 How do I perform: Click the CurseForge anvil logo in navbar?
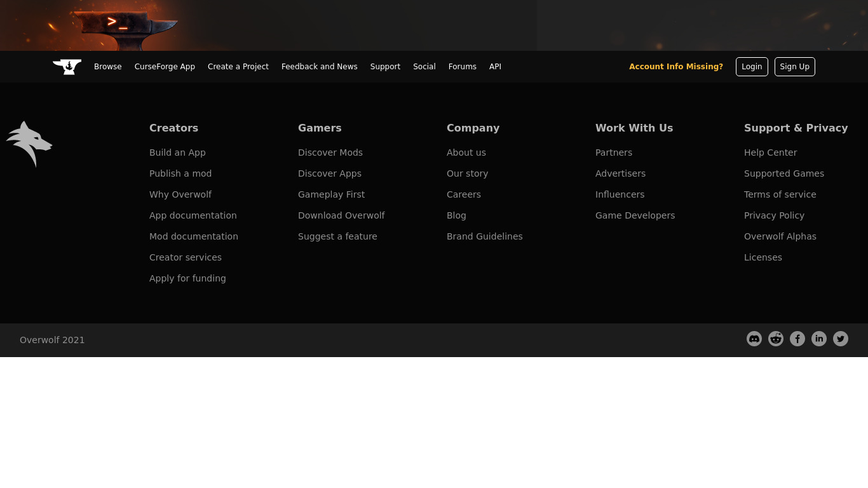[67, 67]
